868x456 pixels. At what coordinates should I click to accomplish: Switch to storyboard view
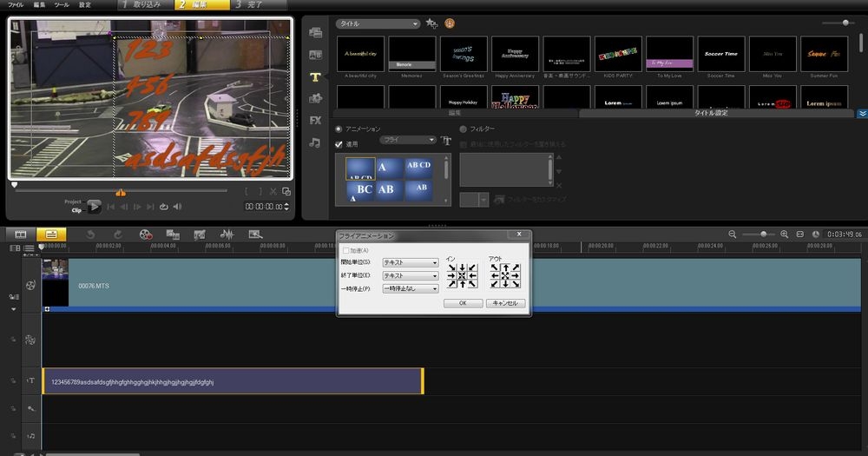(x=20, y=235)
